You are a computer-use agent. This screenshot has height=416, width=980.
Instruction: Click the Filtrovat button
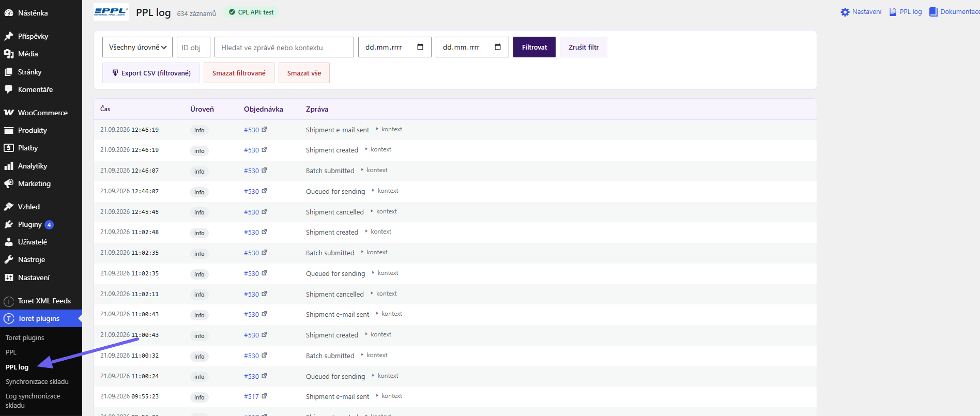pos(534,47)
